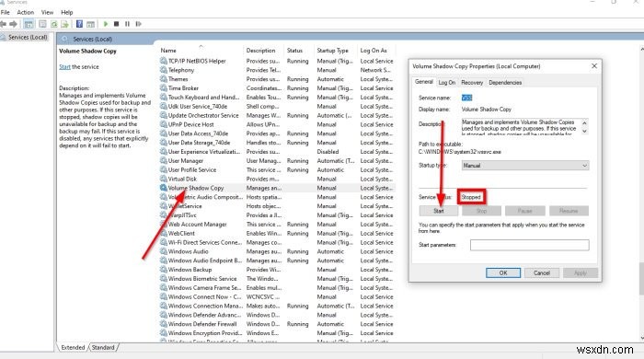The image size is (644, 359).
Task: Dismiss the dialog with the Cancel button
Action: click(x=542, y=272)
